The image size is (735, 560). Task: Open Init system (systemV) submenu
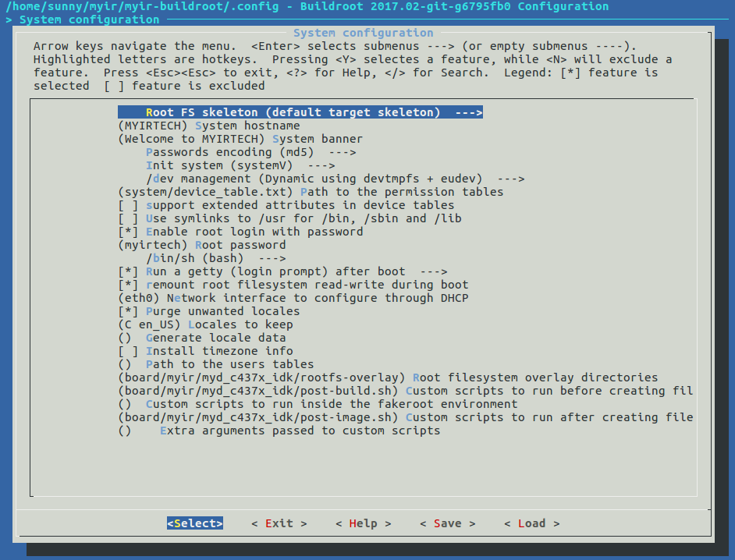tap(240, 165)
